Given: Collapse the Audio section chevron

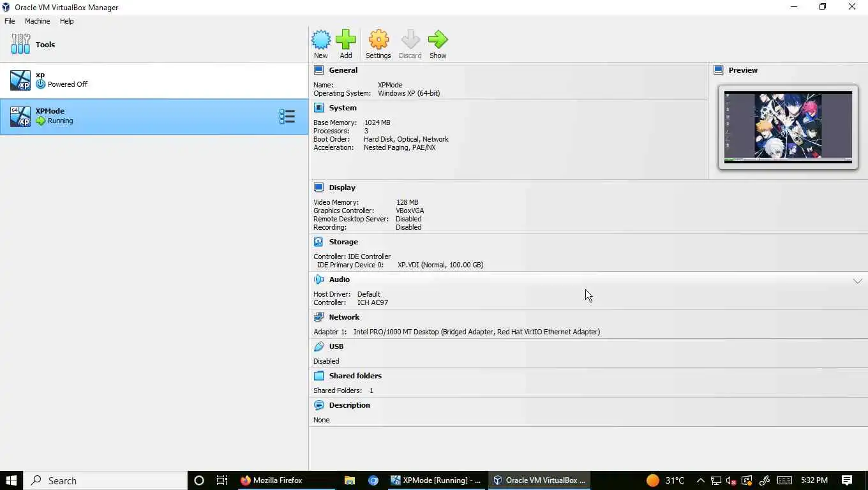Looking at the screenshot, I should click(x=858, y=281).
